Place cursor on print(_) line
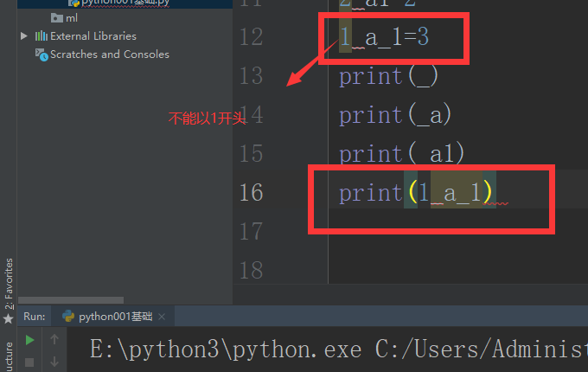 coord(388,76)
